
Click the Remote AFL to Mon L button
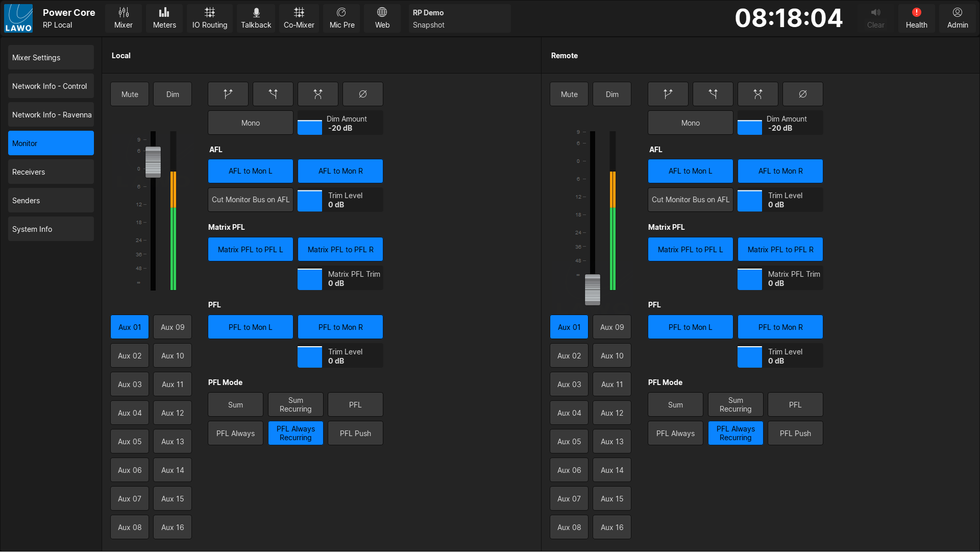[x=690, y=171]
